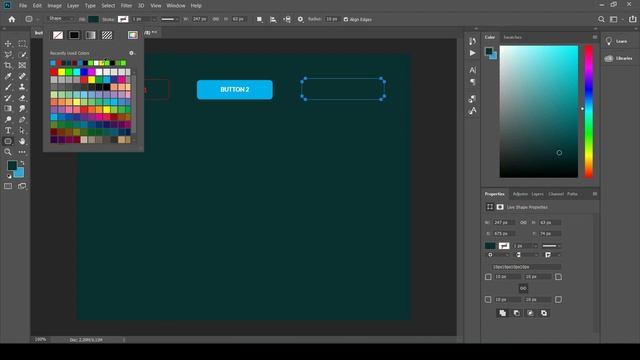Screen dimensions: 640x360
Task: Open the stroke line style dropdown in options bar
Action: 169,19
